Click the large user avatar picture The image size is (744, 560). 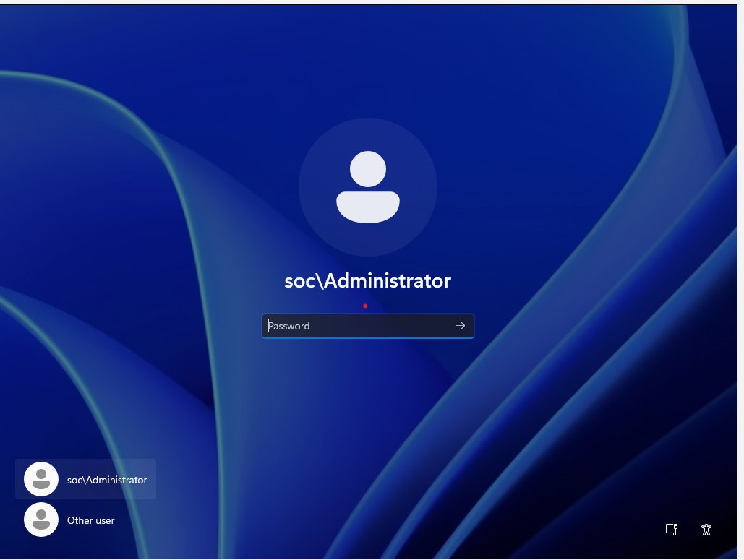pyautogui.click(x=368, y=187)
